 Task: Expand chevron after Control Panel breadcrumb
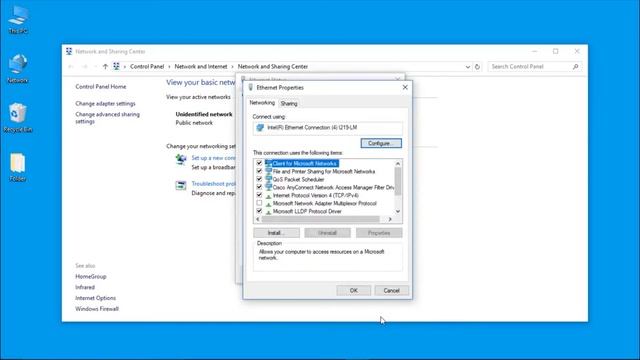point(169,67)
